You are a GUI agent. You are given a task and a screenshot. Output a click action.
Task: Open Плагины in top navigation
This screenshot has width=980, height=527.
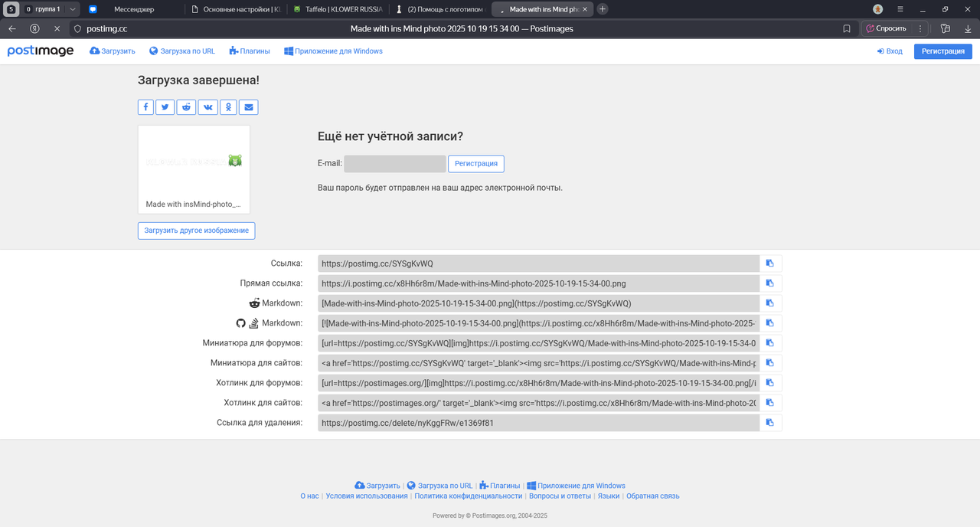coord(250,51)
